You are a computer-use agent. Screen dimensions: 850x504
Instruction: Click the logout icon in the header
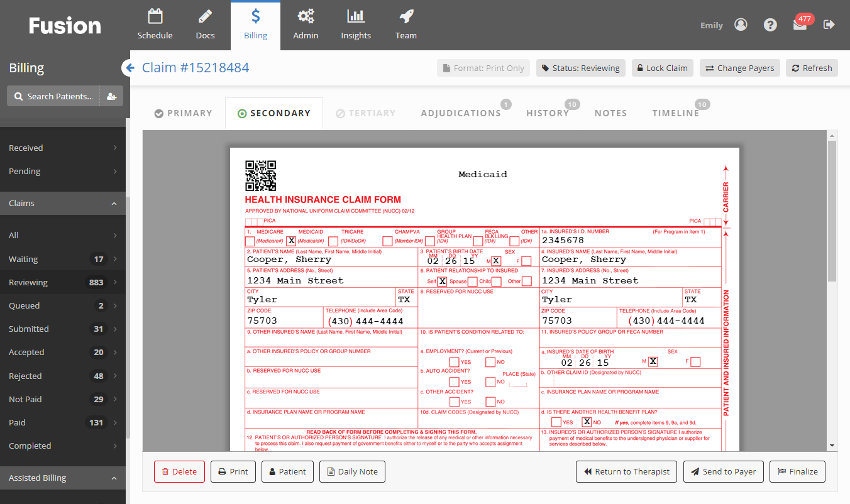click(x=829, y=24)
